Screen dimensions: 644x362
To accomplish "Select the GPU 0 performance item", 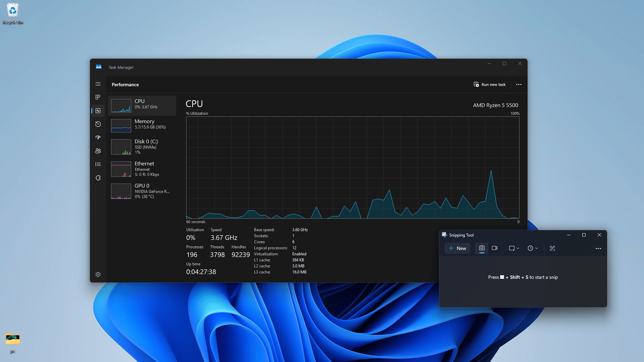I will tap(142, 191).
